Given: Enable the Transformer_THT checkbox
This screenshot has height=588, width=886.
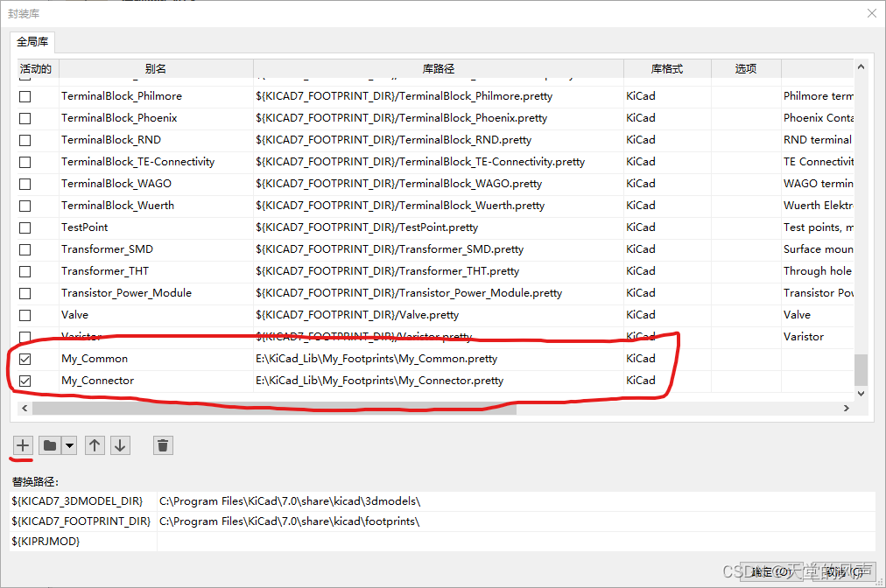Looking at the screenshot, I should click(x=25, y=272).
